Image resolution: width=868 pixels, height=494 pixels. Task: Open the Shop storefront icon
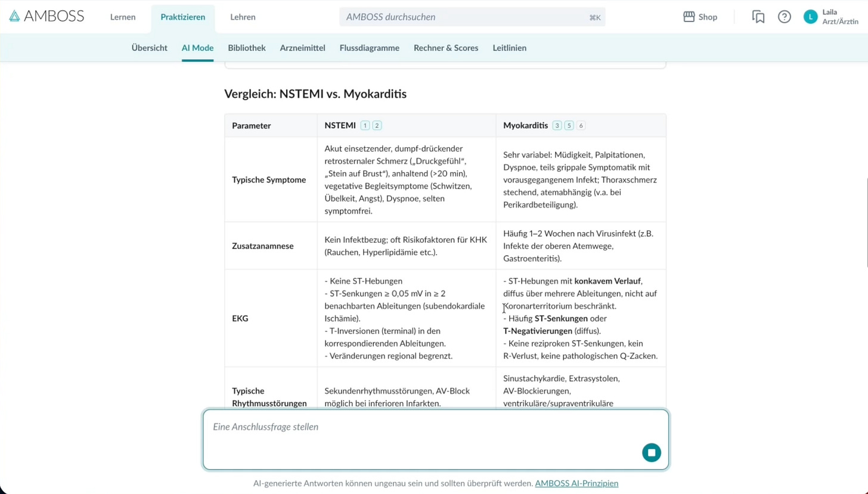tap(689, 17)
